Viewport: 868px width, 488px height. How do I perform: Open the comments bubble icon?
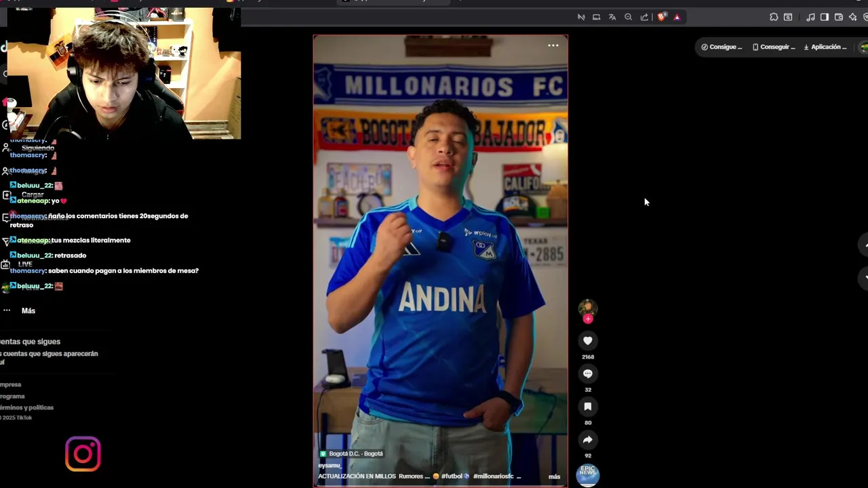pyautogui.click(x=588, y=373)
